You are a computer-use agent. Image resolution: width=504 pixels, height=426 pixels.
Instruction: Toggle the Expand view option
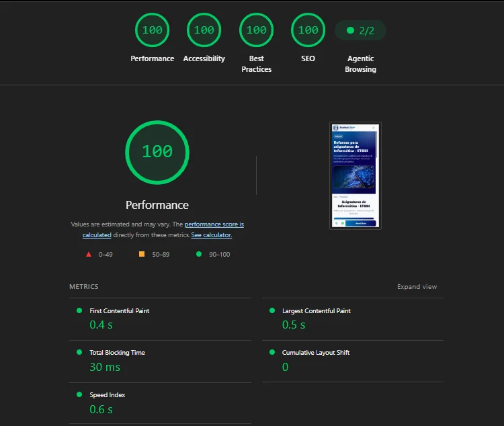(x=417, y=286)
